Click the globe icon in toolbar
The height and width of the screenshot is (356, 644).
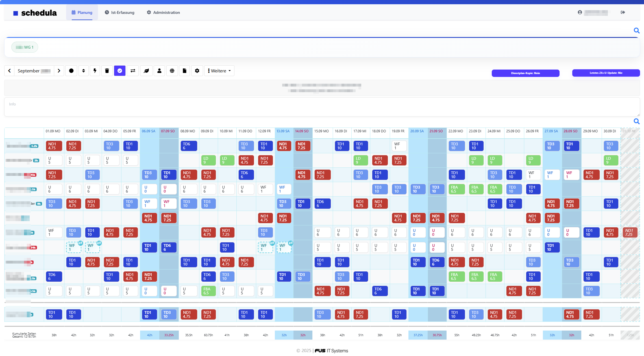(x=172, y=71)
